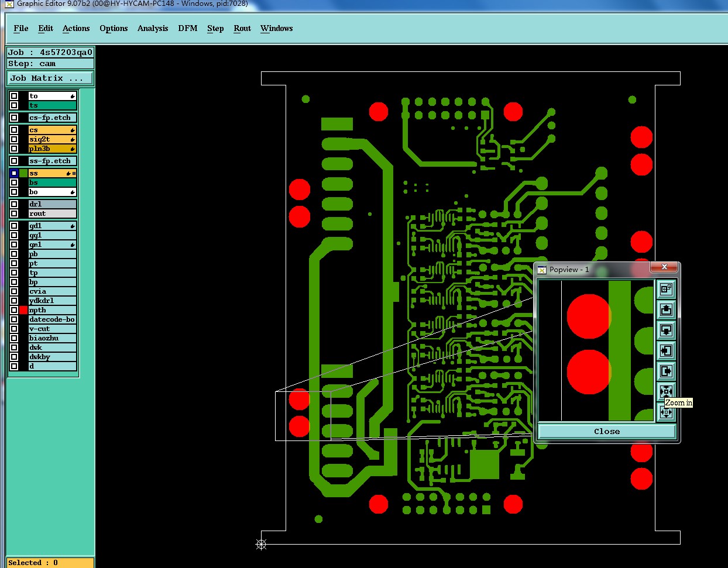The image size is (728, 568).
Task: Click the top window-link icon in Popview
Action: tap(666, 289)
